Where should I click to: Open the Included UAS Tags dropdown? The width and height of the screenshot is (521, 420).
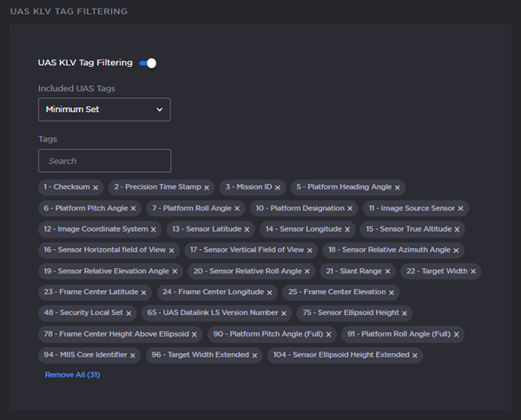pyautogui.click(x=104, y=109)
